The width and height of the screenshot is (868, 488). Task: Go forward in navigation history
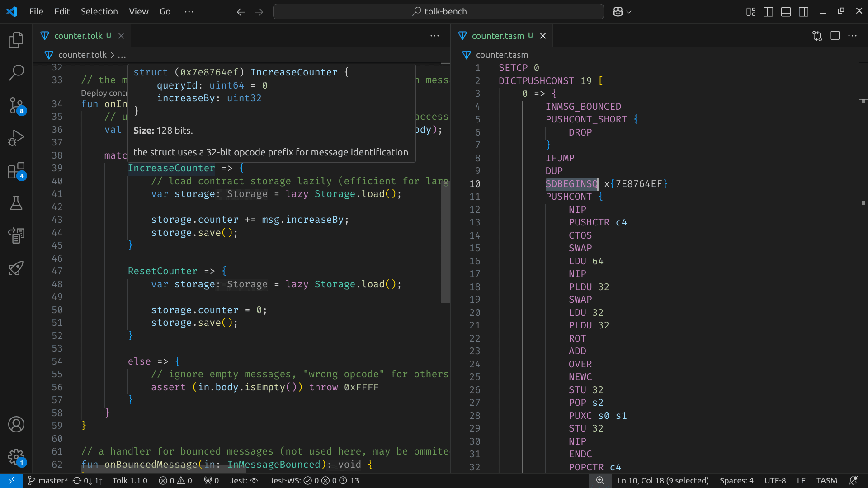pyautogui.click(x=259, y=12)
